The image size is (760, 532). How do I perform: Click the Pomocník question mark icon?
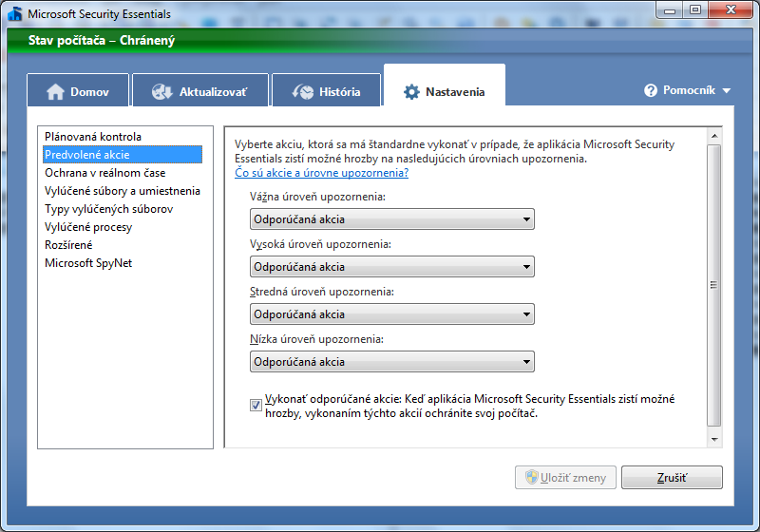pos(651,90)
